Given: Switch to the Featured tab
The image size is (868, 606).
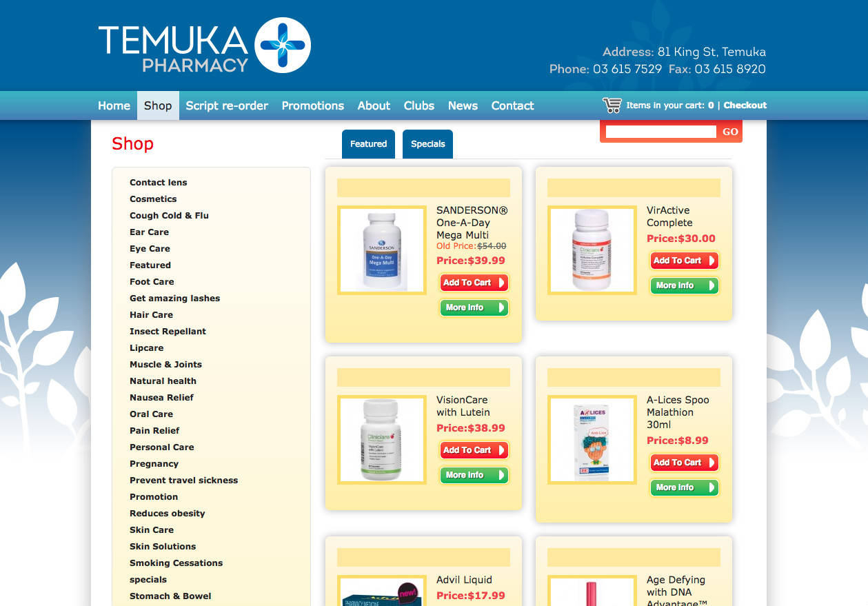Looking at the screenshot, I should tap(368, 144).
